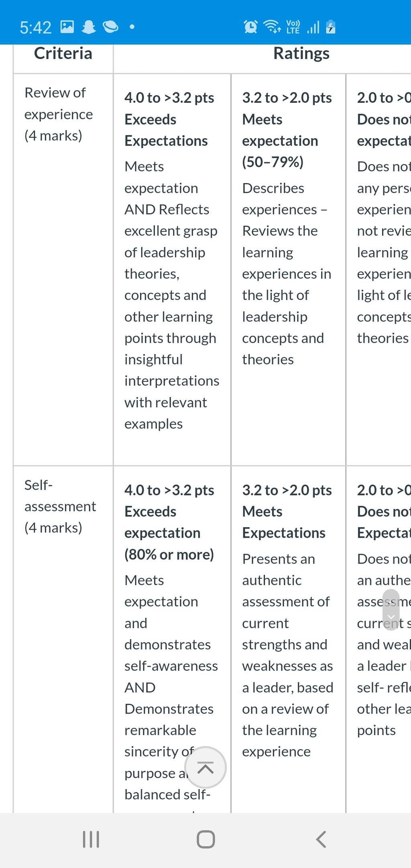Tap the Snapchat ghost notification icon

pos(89,27)
